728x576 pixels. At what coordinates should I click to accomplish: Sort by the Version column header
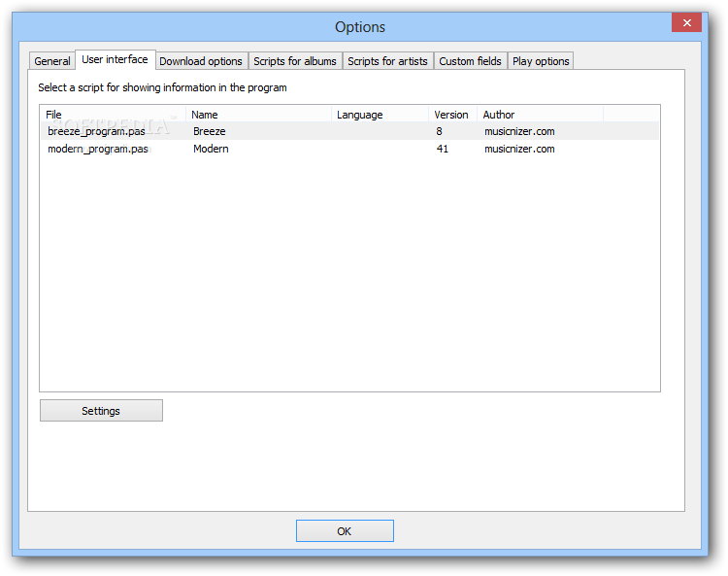pos(452,115)
